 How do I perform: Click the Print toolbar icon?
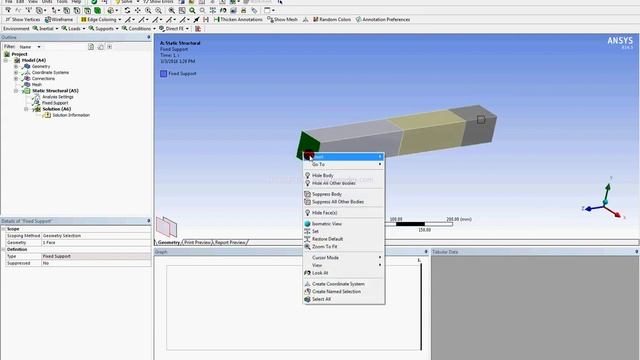pos(243,10)
